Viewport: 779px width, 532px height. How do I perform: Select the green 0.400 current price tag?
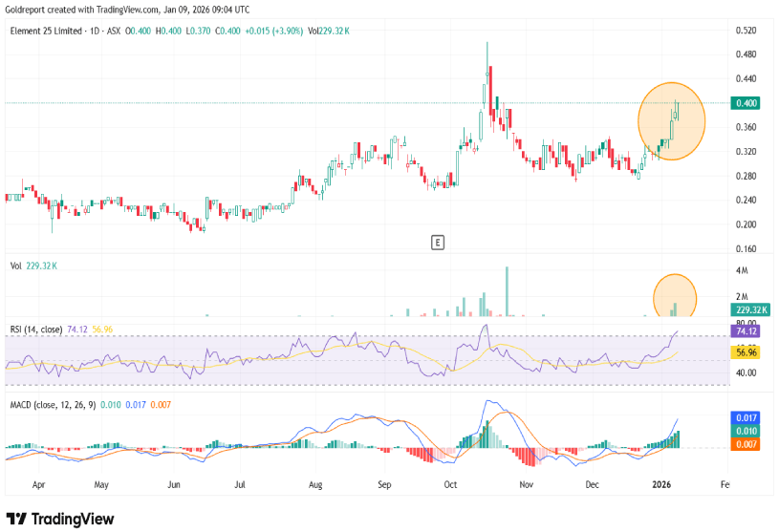tap(747, 103)
